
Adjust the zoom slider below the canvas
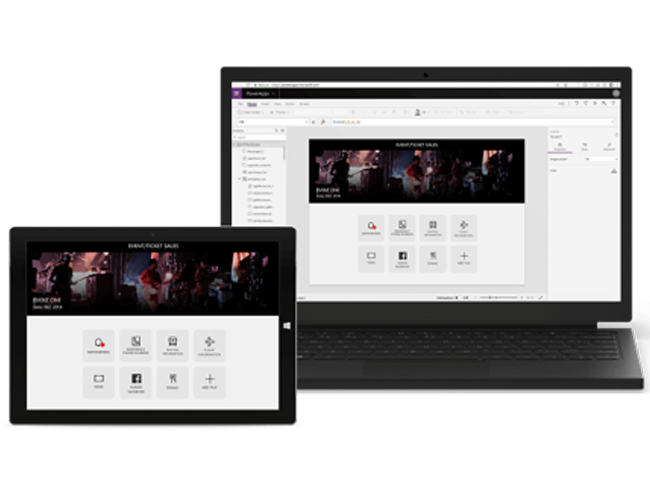(x=495, y=297)
